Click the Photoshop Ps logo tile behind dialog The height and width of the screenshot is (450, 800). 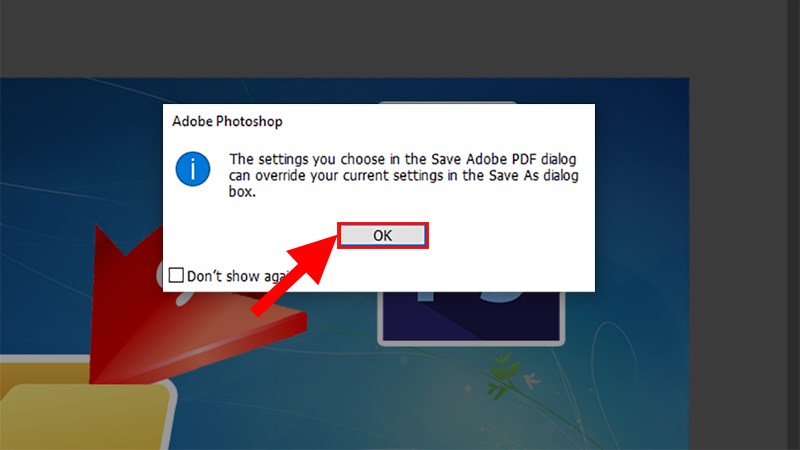click(471, 316)
